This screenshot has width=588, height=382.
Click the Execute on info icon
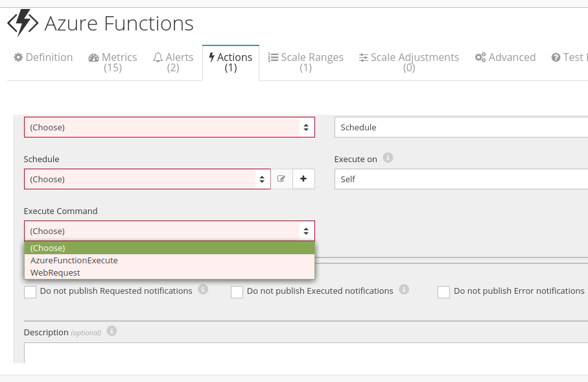(388, 158)
